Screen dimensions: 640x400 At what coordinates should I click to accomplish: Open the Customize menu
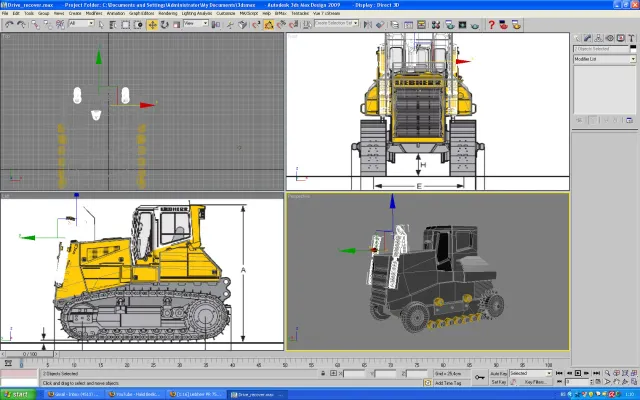coord(226,13)
